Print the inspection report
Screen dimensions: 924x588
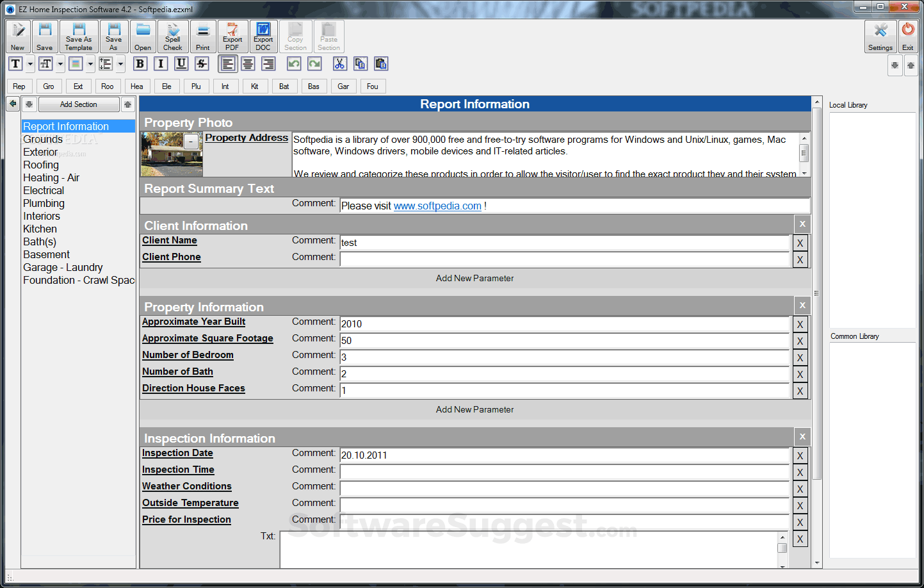coord(202,36)
